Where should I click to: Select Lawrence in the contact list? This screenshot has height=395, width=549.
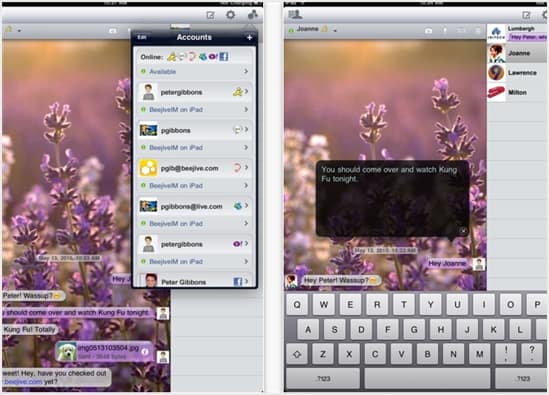coord(517,73)
